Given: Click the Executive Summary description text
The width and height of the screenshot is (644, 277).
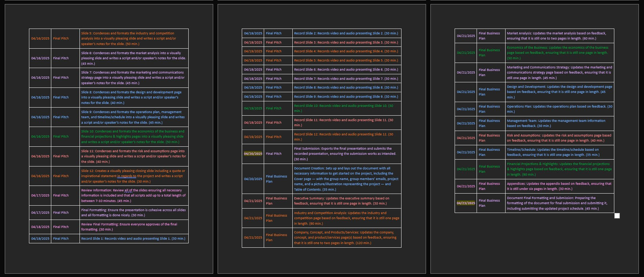Looking at the screenshot, I should point(341,201).
